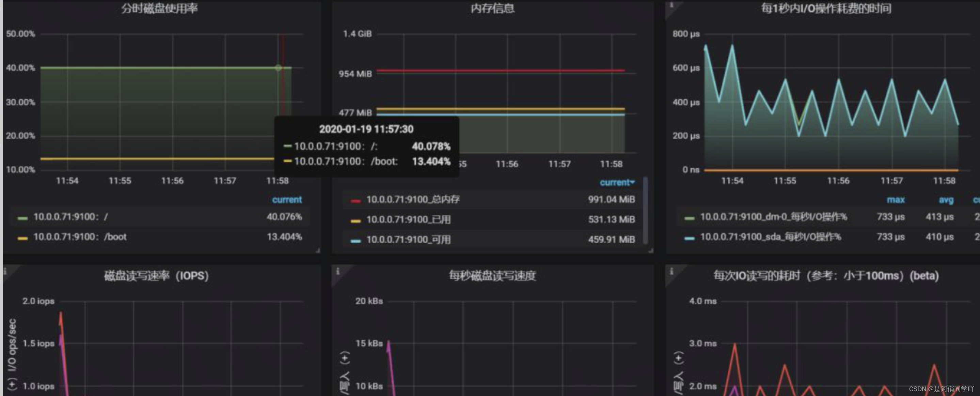Show info icon of 每次IO读写的耗时 panel
This screenshot has height=396, width=980.
coord(671,271)
